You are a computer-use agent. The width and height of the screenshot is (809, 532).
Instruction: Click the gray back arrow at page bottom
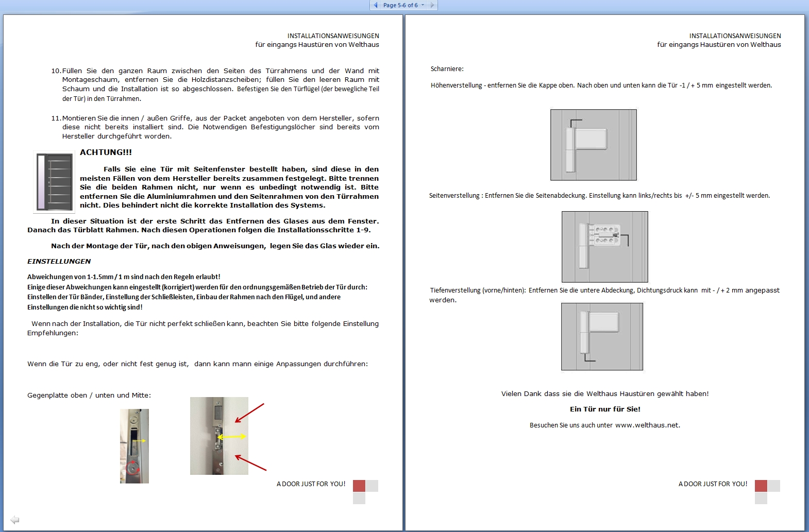(x=15, y=520)
